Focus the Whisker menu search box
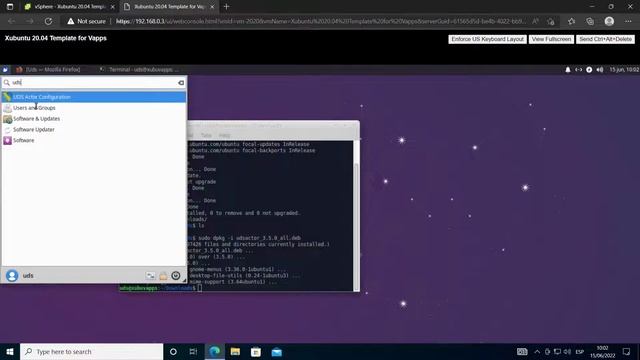 click(94, 83)
